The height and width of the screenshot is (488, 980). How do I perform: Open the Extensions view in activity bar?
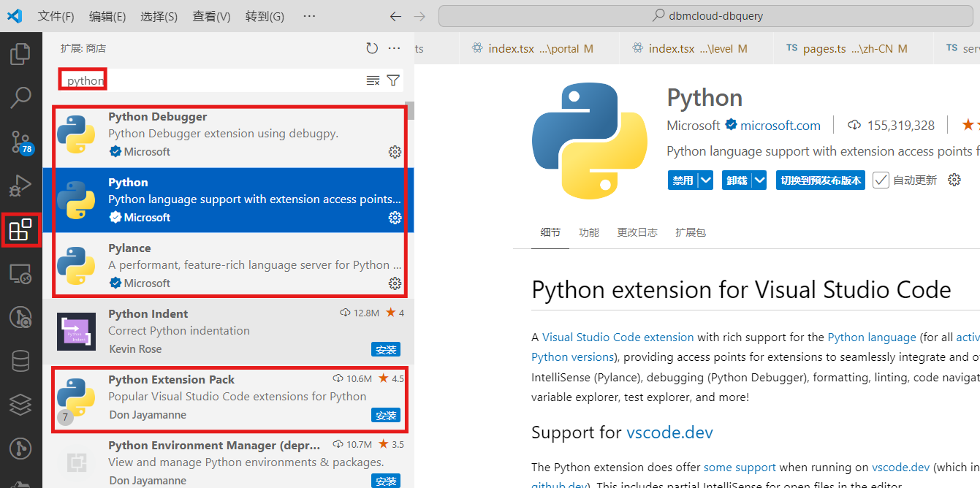coord(20,230)
